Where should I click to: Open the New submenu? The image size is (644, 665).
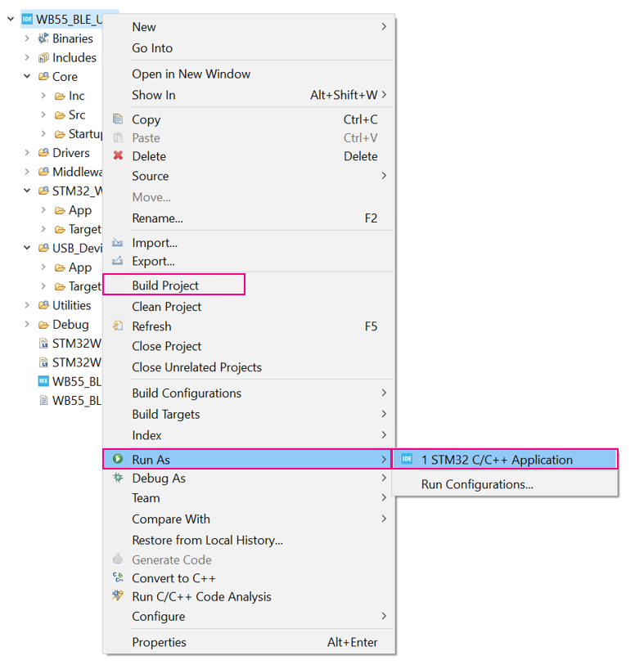point(249,27)
